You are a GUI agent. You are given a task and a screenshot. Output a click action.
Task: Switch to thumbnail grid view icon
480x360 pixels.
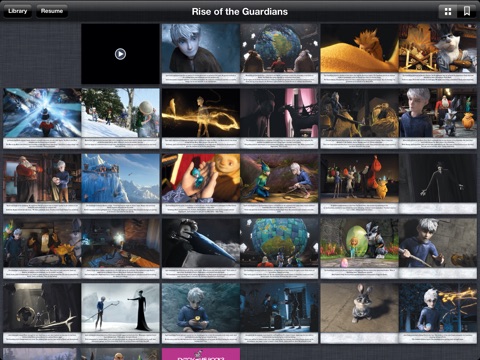(x=448, y=12)
